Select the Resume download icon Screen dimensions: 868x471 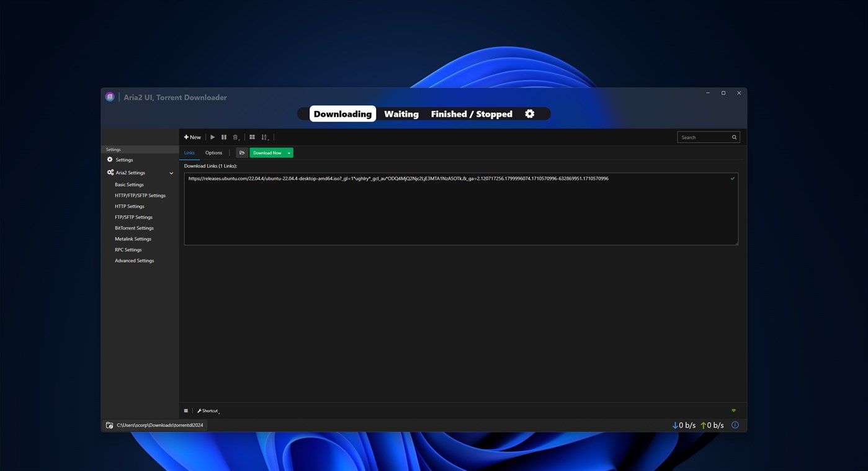(x=212, y=137)
